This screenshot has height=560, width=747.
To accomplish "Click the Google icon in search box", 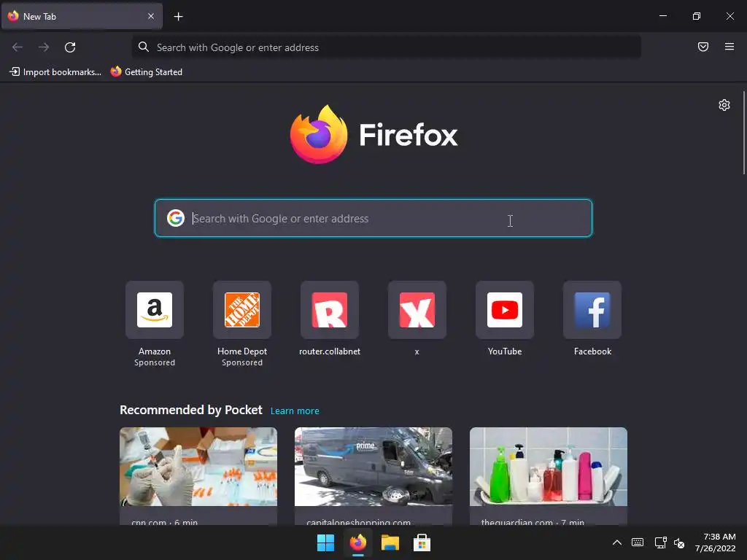I will [x=175, y=218].
